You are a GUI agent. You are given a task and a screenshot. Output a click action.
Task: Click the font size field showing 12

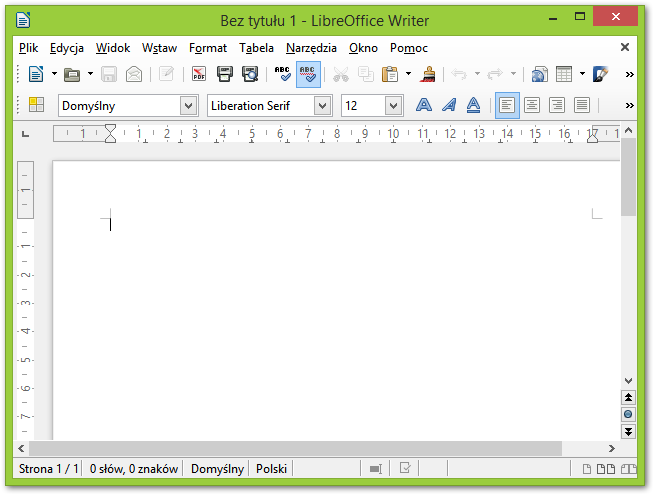[363, 106]
